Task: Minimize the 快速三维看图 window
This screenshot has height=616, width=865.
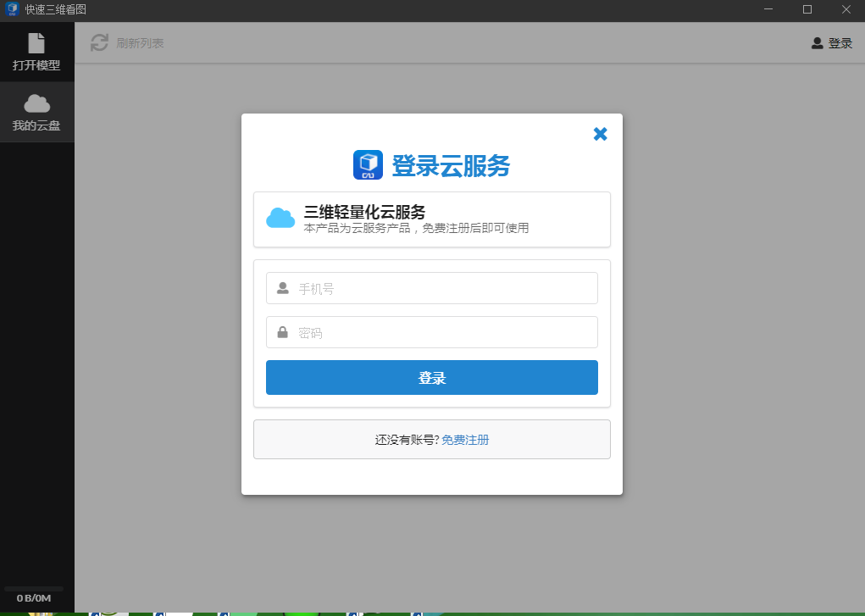Action: click(x=768, y=9)
